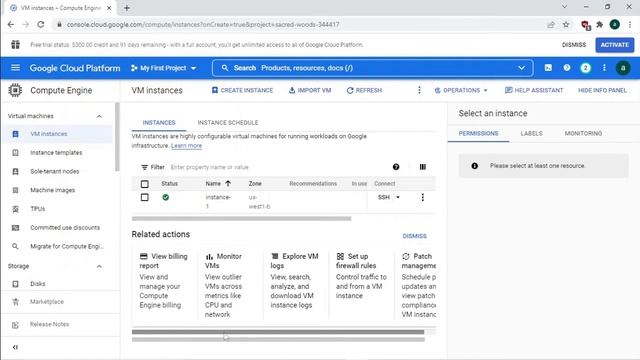The width and height of the screenshot is (640, 360).
Task: Sort by the Name column
Action: [x=218, y=184]
